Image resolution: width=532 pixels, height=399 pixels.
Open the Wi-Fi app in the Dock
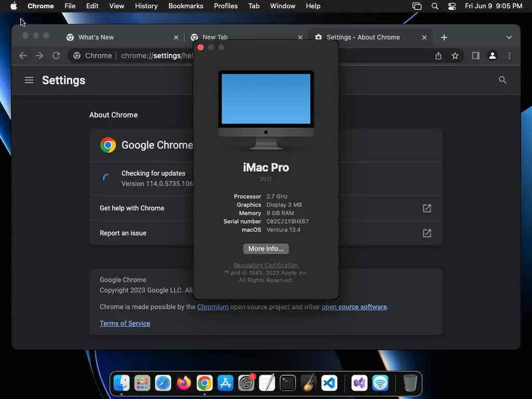point(380,383)
